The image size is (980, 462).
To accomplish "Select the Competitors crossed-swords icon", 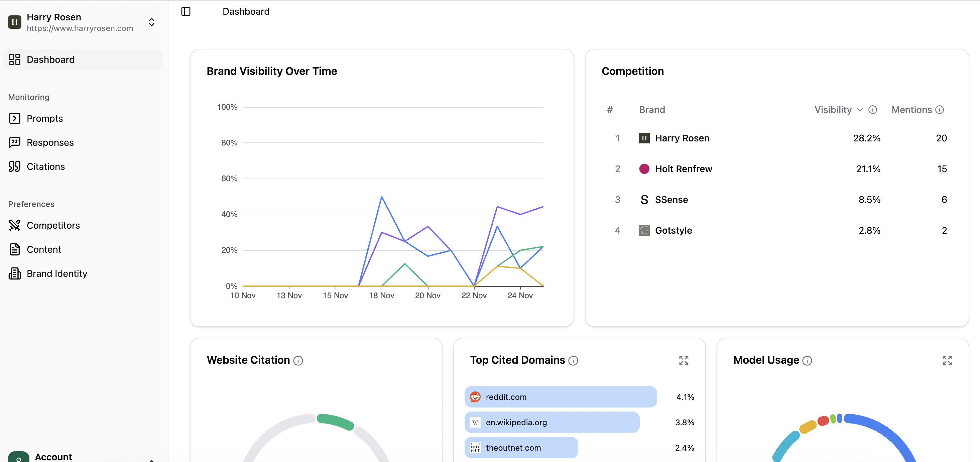I will (14, 225).
